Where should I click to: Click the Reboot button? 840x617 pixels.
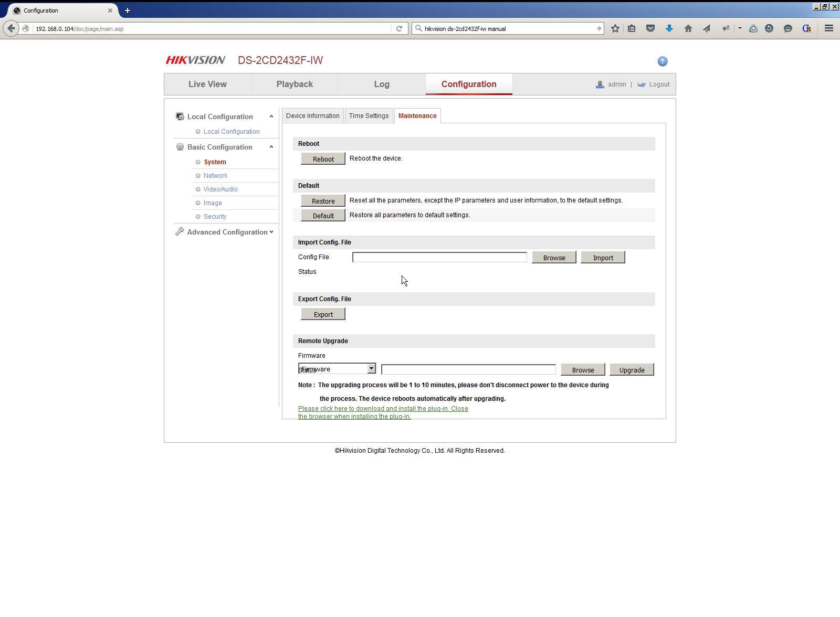click(323, 159)
